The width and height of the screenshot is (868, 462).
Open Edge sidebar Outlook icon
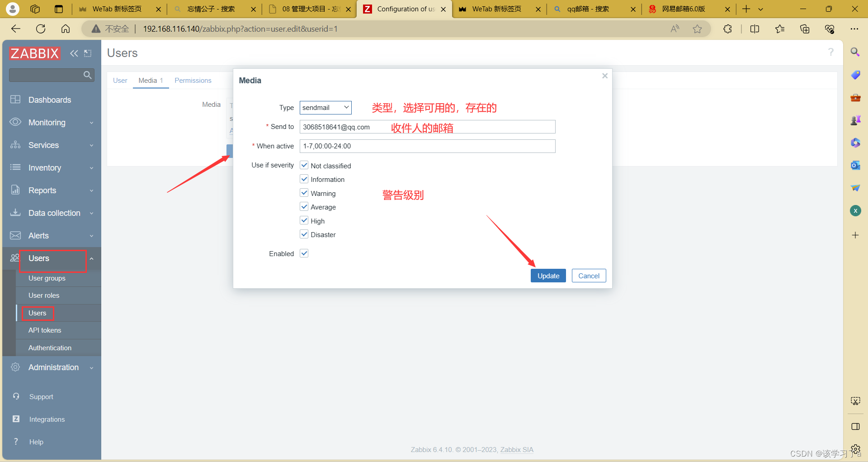pyautogui.click(x=855, y=165)
